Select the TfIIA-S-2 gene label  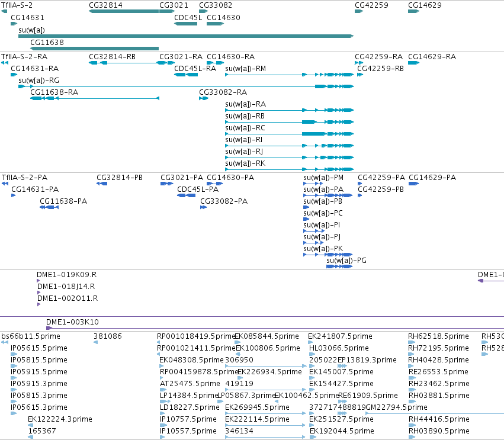(17, 5)
